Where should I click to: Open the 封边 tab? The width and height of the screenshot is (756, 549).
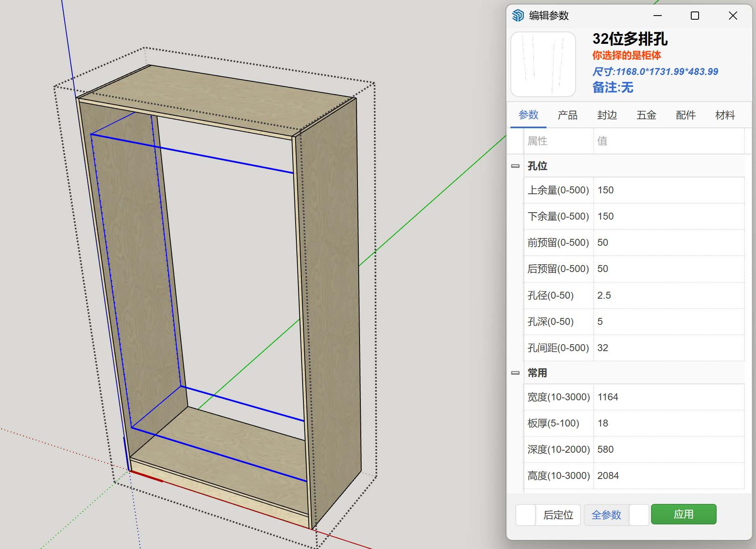point(607,116)
